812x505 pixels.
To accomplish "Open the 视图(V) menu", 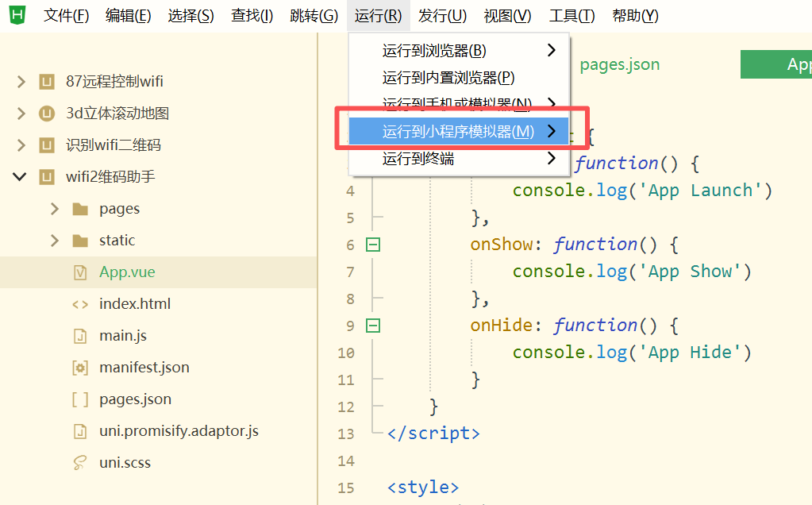I will point(507,16).
